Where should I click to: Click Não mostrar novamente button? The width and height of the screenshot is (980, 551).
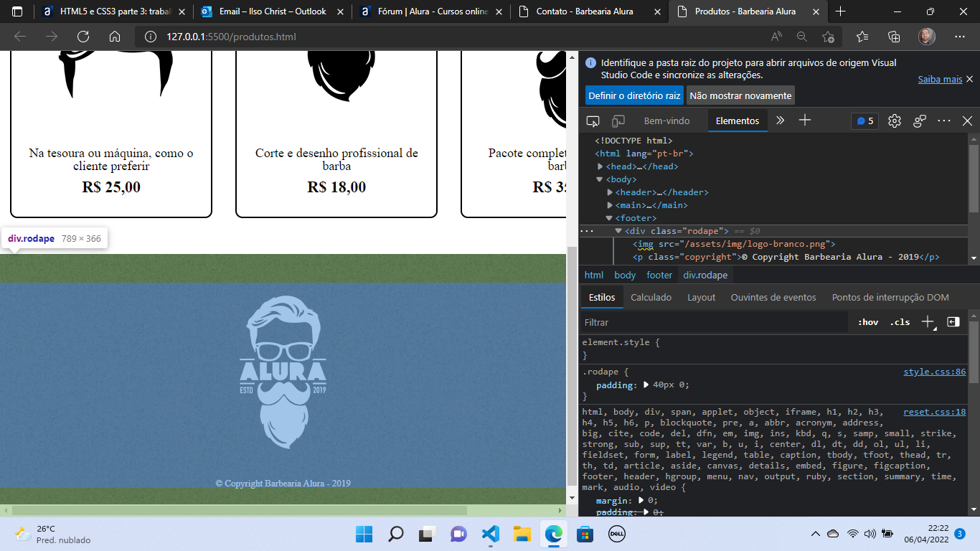click(x=740, y=95)
